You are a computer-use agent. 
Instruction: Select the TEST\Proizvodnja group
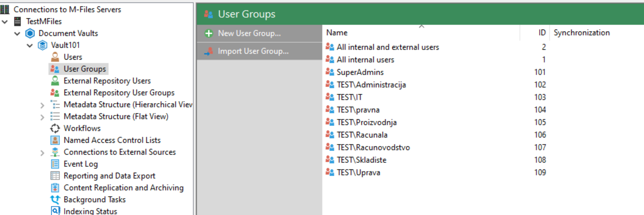pyautogui.click(x=367, y=122)
